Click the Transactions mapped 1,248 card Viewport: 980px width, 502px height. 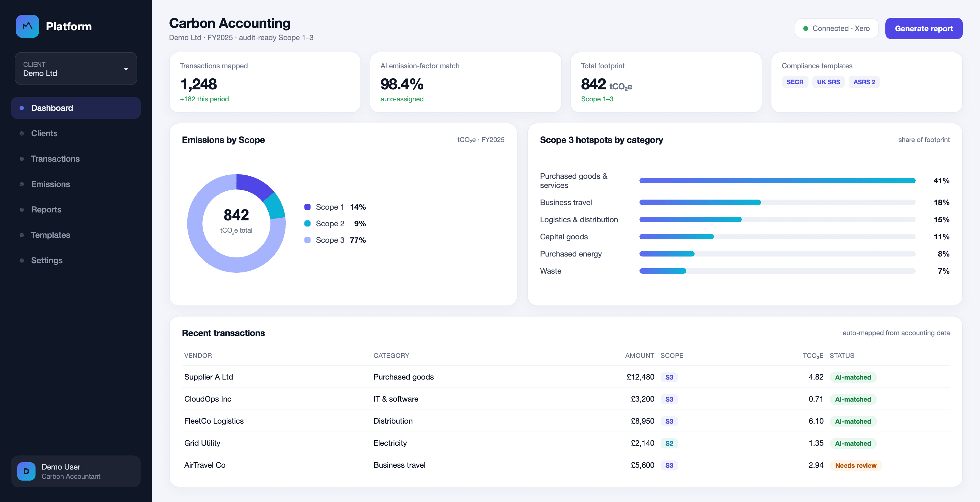(265, 82)
